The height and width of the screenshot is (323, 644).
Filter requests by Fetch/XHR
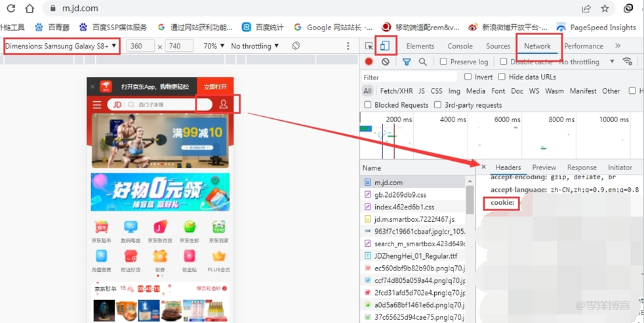(x=396, y=91)
